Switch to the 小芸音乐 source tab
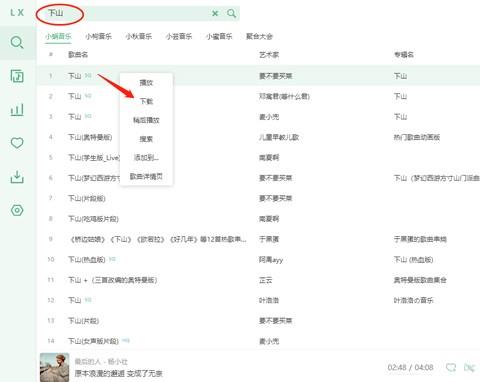The height and width of the screenshot is (382, 480). tap(179, 36)
